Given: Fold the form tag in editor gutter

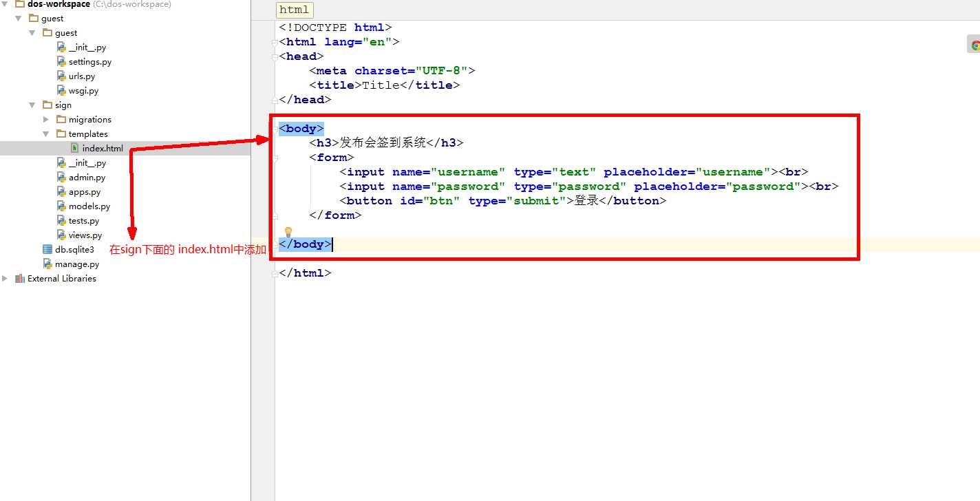Looking at the screenshot, I should 275,158.
